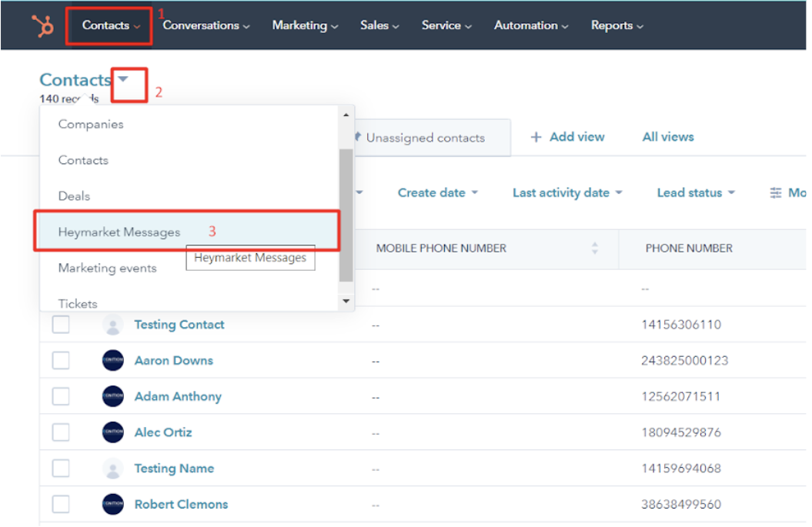Image resolution: width=812 pixels, height=527 pixels.
Task: Check the Robert Clemons row checkbox
Action: pyautogui.click(x=61, y=504)
